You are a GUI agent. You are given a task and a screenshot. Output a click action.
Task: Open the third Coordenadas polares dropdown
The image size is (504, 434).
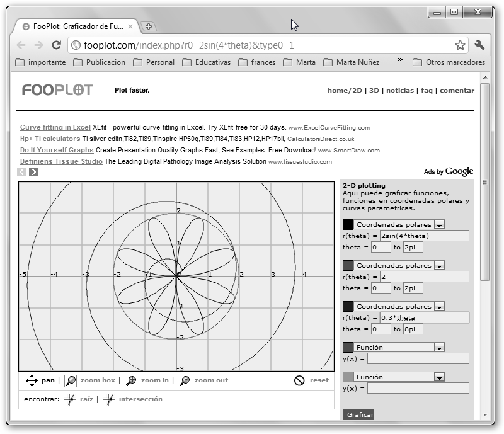(x=440, y=306)
